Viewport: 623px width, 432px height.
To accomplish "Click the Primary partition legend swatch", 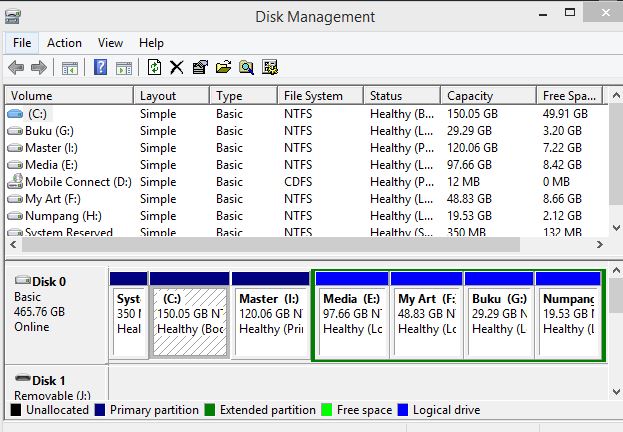I will pyautogui.click(x=100, y=410).
